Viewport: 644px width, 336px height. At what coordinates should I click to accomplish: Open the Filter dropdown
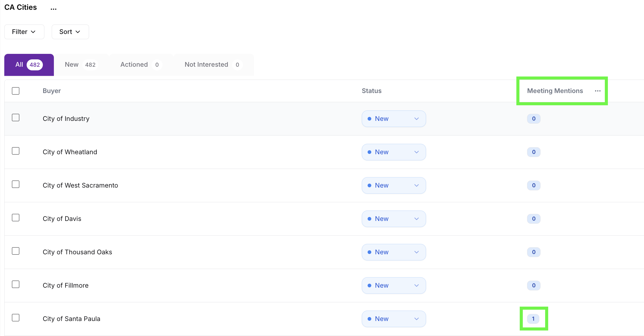coord(24,32)
